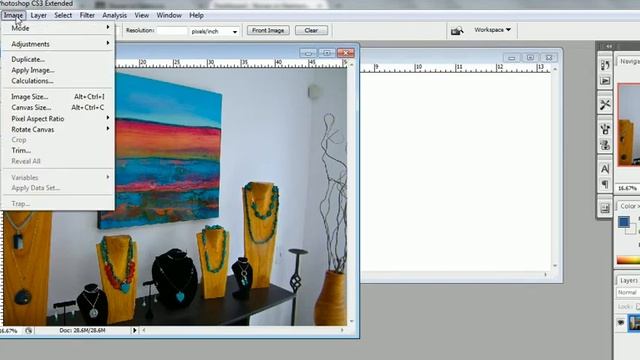Click the layer thumbnail in Layers panel

634,323
